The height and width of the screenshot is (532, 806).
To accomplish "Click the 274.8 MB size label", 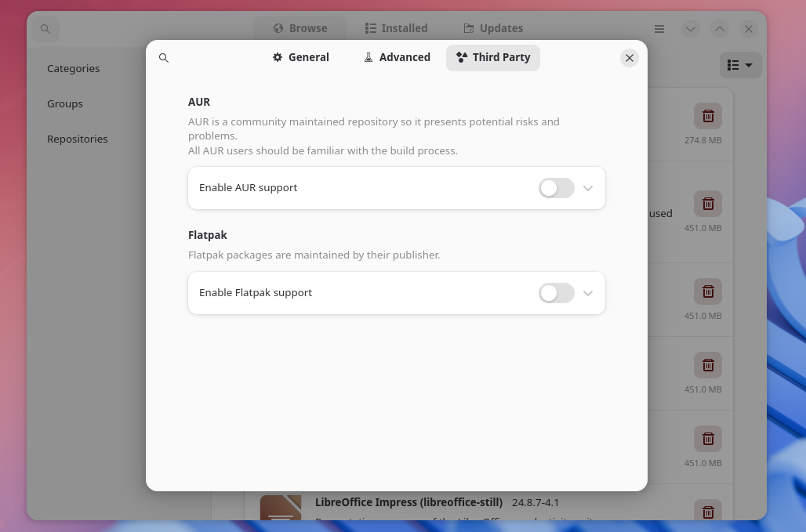I will pyautogui.click(x=703, y=140).
